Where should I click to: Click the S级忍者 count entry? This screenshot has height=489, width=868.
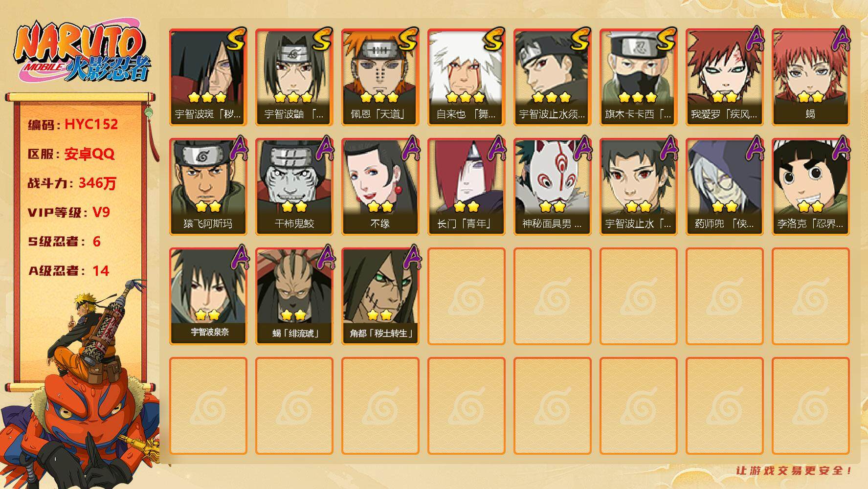coord(64,242)
